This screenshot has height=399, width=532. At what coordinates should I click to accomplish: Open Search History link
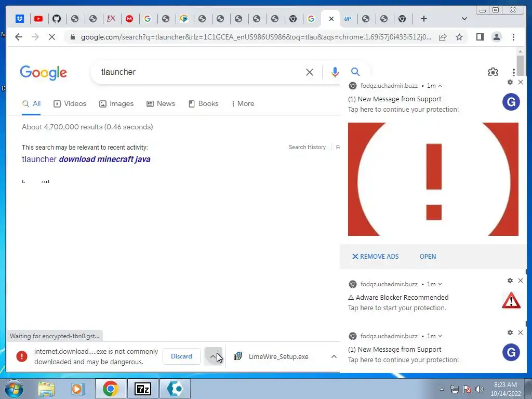pyautogui.click(x=307, y=147)
